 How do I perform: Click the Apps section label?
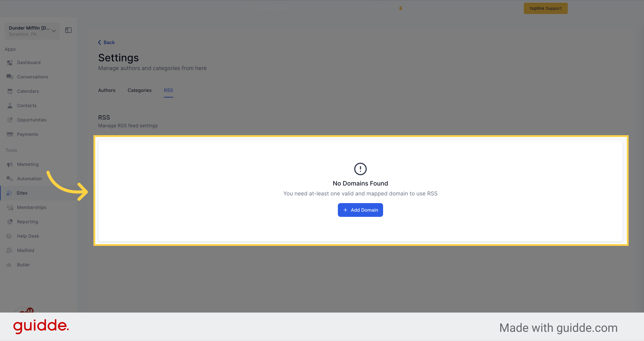[10, 49]
